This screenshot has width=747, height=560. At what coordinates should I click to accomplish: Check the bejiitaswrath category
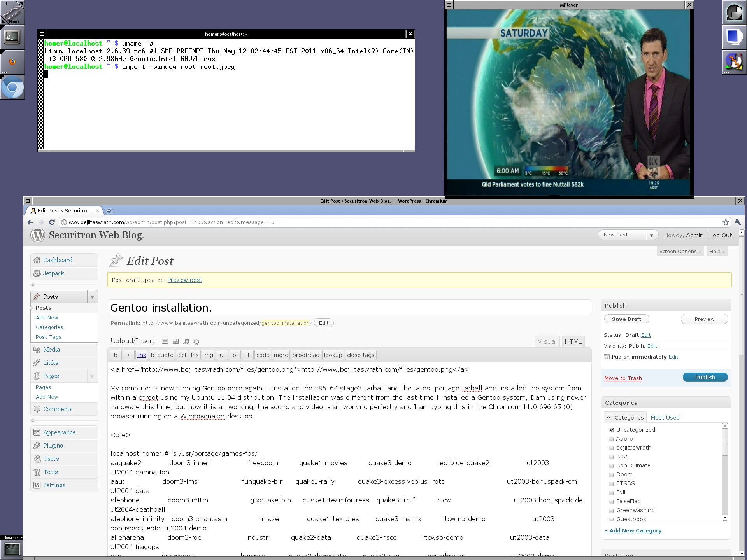(x=612, y=448)
